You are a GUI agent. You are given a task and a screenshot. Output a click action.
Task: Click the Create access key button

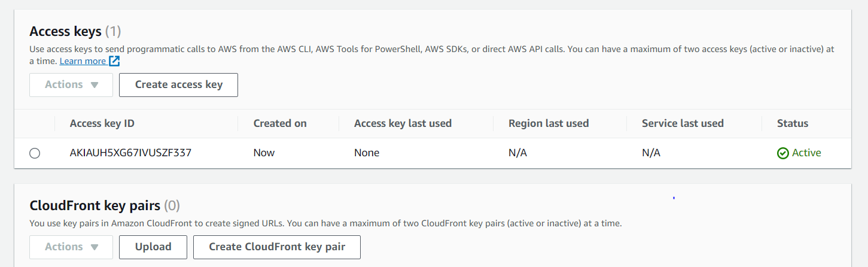(x=178, y=85)
